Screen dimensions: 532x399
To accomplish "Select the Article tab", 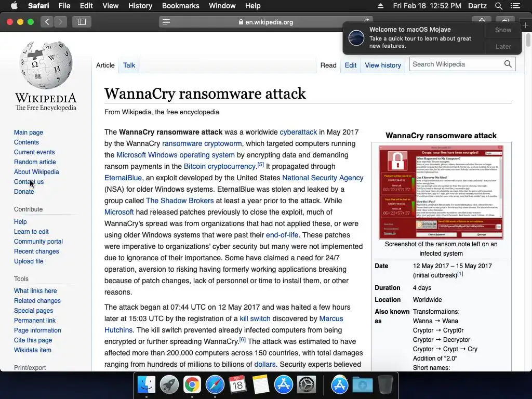I will point(105,65).
